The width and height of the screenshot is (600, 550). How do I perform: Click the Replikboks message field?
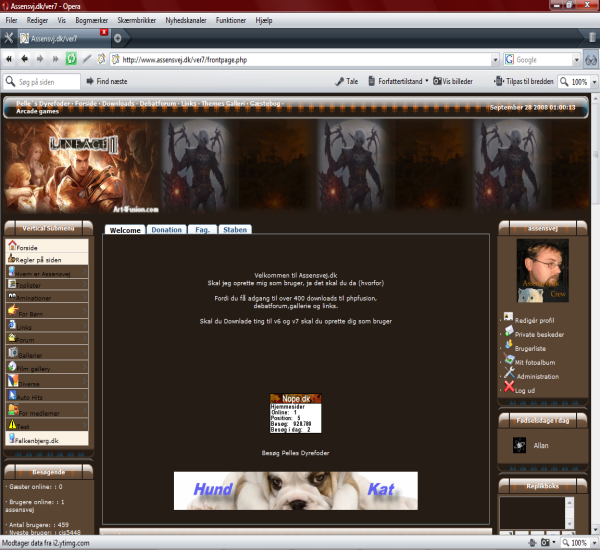(532, 512)
